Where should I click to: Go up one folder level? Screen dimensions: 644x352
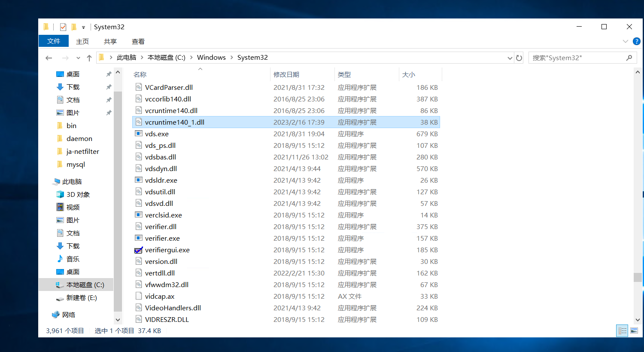coord(89,58)
